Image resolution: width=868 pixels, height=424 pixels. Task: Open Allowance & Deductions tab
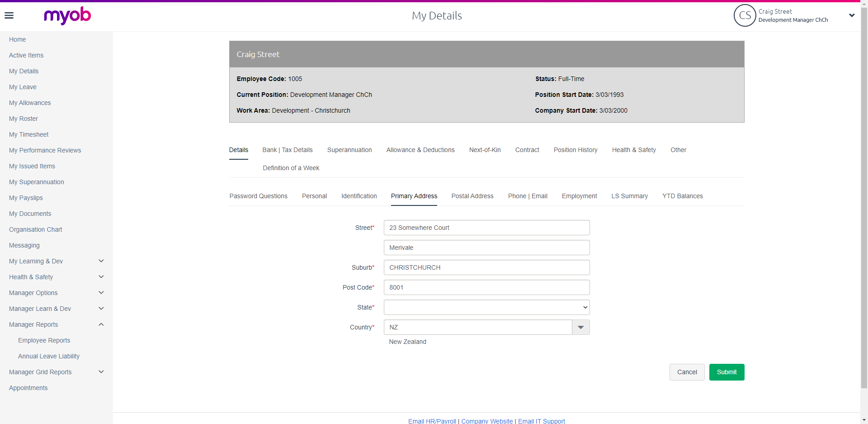click(420, 150)
